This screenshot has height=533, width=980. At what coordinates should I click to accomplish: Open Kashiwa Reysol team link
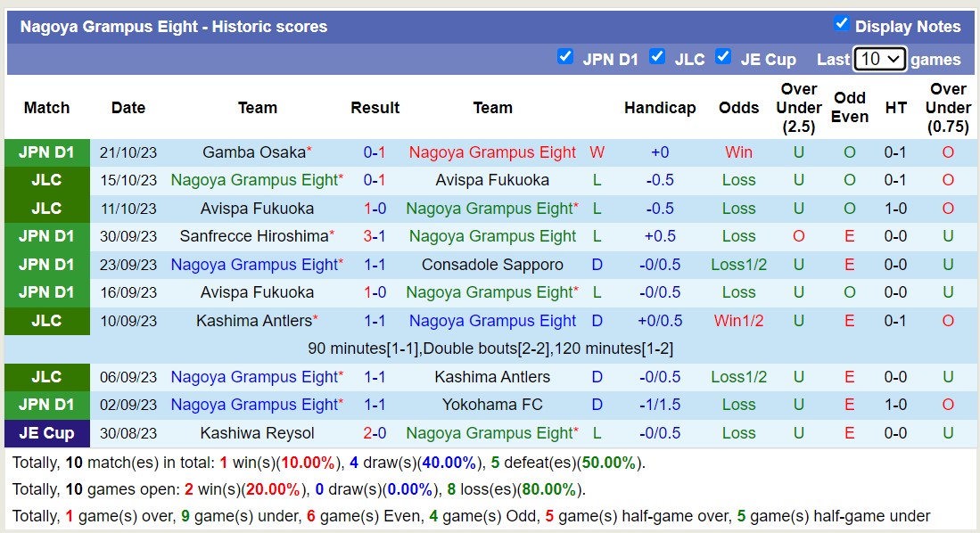[257, 433]
